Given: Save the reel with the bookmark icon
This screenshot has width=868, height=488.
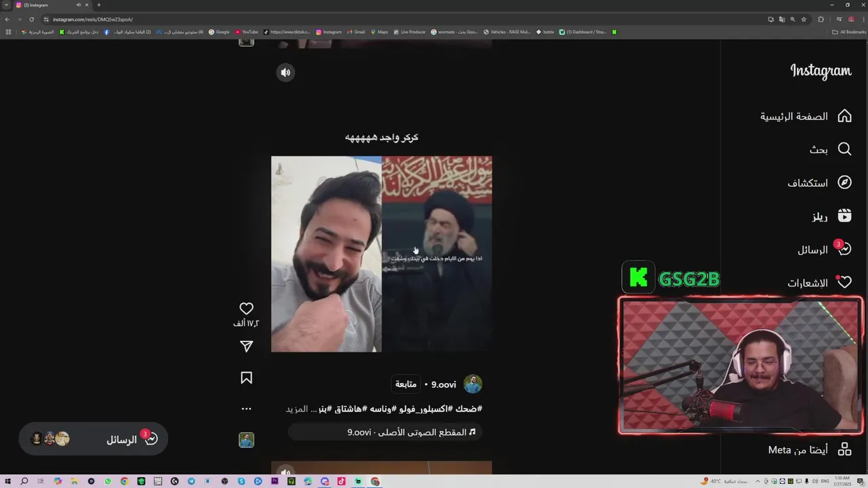Looking at the screenshot, I should click(246, 378).
